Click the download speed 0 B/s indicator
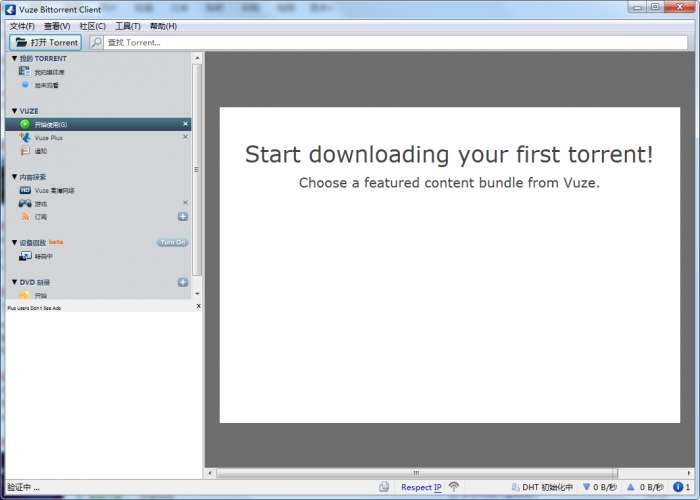The width and height of the screenshot is (700, 500). coord(600,487)
